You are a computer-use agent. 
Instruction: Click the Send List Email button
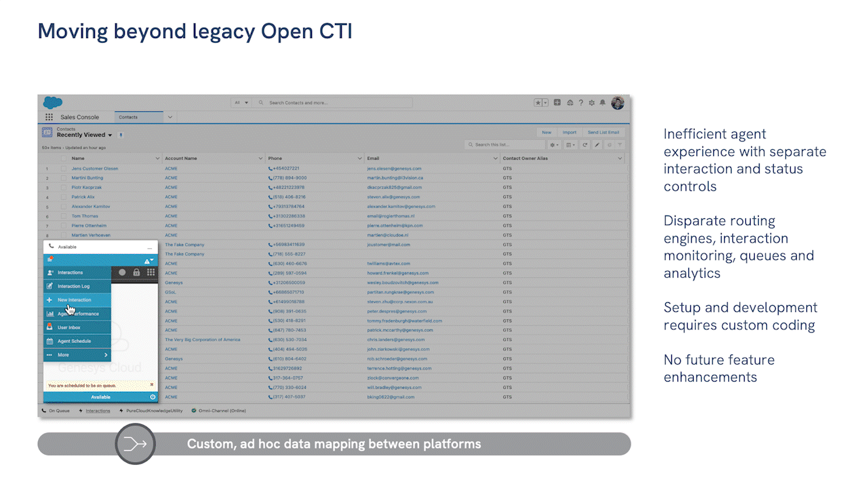[x=603, y=132]
